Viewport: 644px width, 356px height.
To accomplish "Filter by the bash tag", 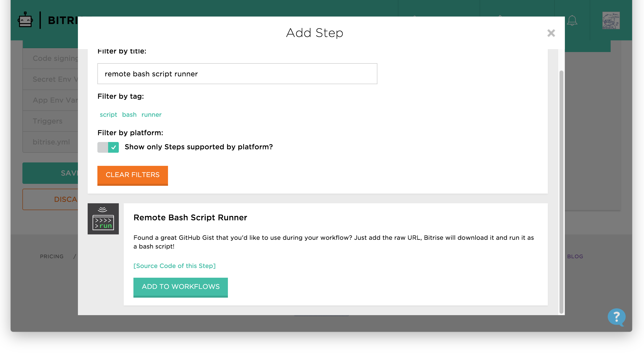I will (x=129, y=115).
